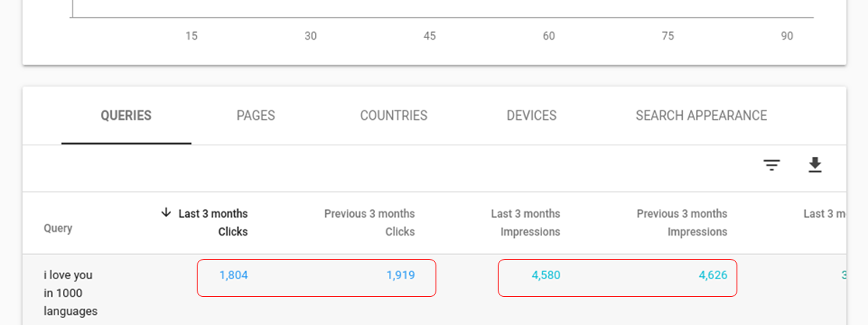This screenshot has height=325, width=868.
Task: Select the 4,626 previous impressions value
Action: 713,275
